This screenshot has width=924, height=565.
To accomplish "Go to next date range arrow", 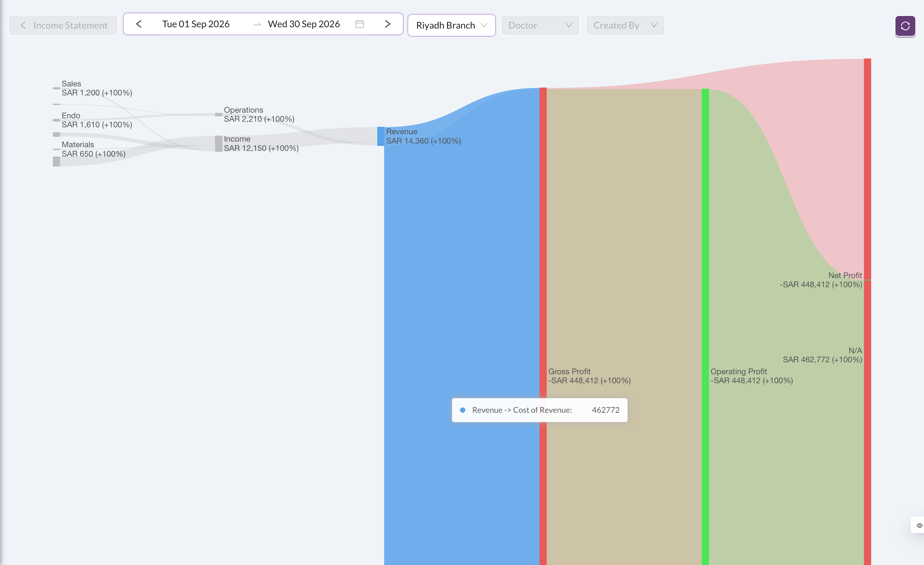I will [388, 24].
